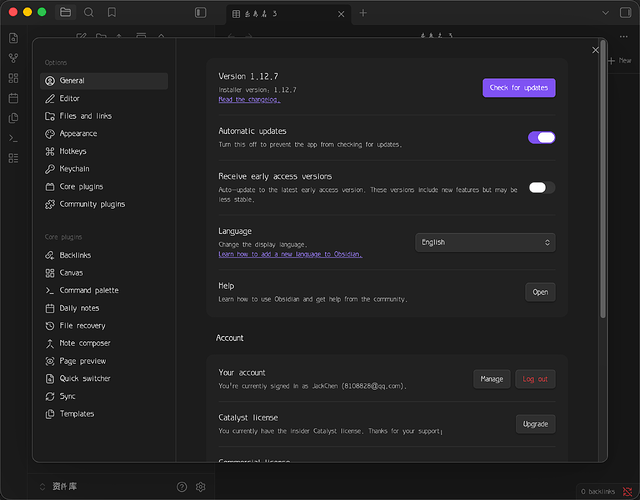Screen dimensions: 640x500
Task: Open the more options ellipsis menu
Action: pyautogui.click(x=624, y=36)
